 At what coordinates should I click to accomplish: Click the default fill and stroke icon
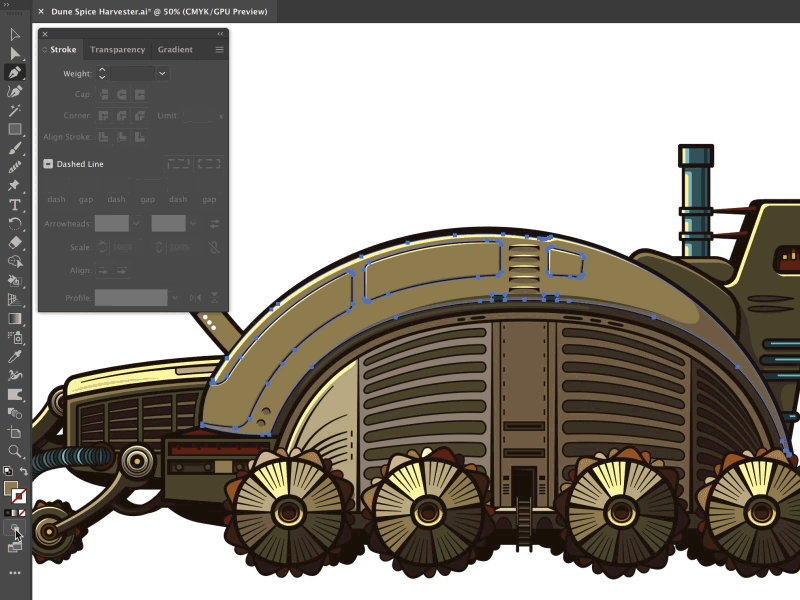[x=8, y=470]
